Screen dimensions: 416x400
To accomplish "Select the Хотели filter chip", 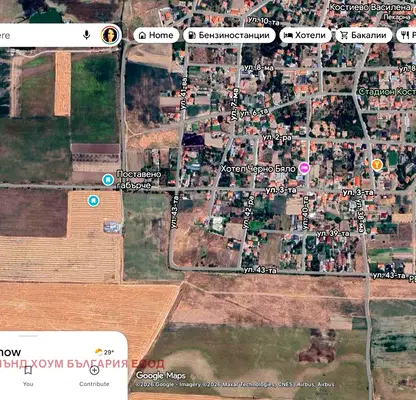I will [305, 35].
